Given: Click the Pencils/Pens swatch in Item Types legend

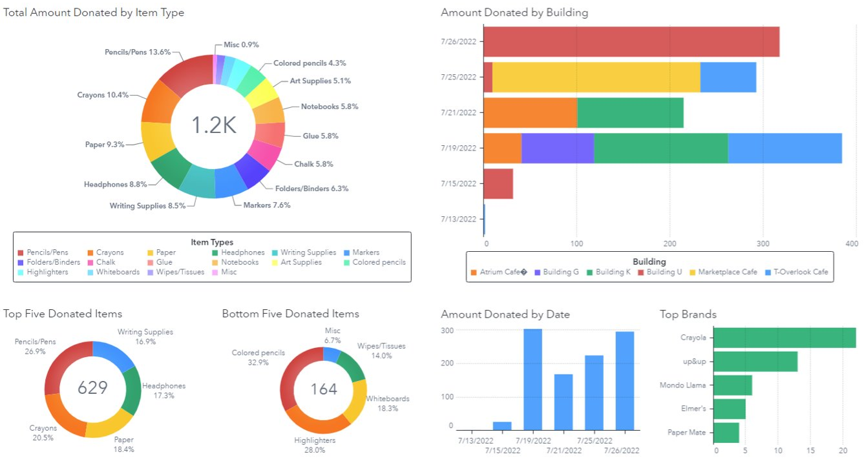Looking at the screenshot, I should tap(21, 252).
